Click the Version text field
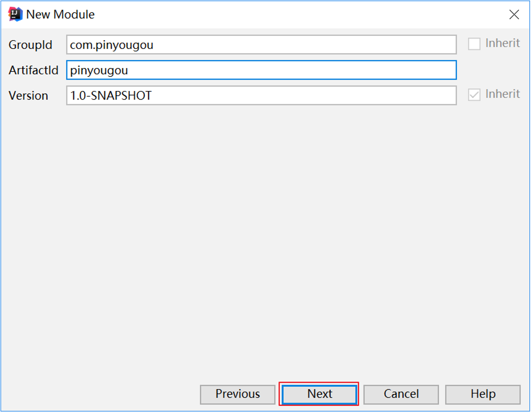The width and height of the screenshot is (532, 412). [261, 95]
